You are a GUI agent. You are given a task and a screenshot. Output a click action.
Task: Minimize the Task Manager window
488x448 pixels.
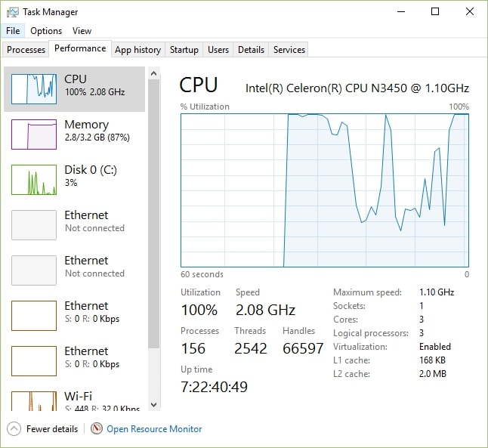coord(401,12)
